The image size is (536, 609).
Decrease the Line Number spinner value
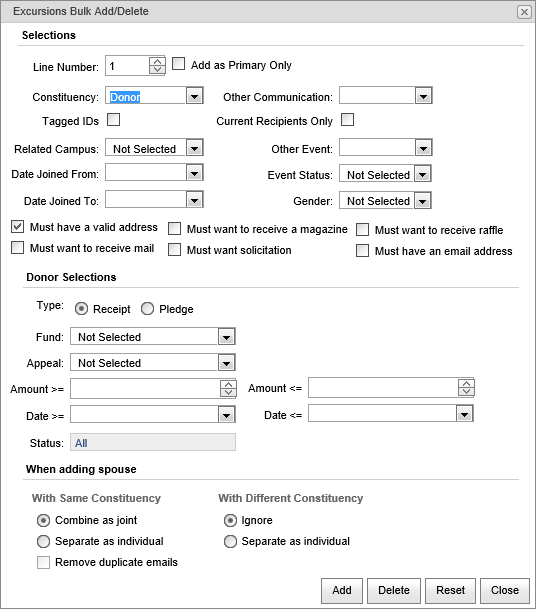click(x=157, y=70)
